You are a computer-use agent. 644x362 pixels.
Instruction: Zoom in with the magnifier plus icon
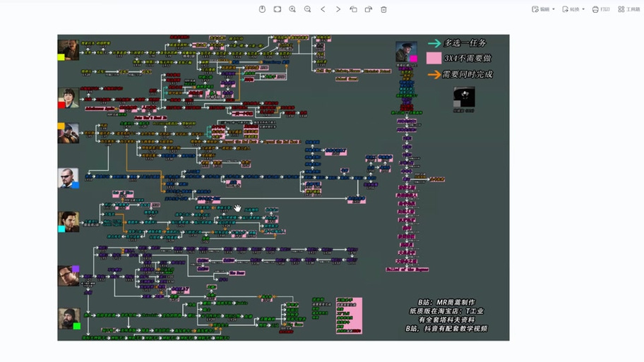(292, 9)
